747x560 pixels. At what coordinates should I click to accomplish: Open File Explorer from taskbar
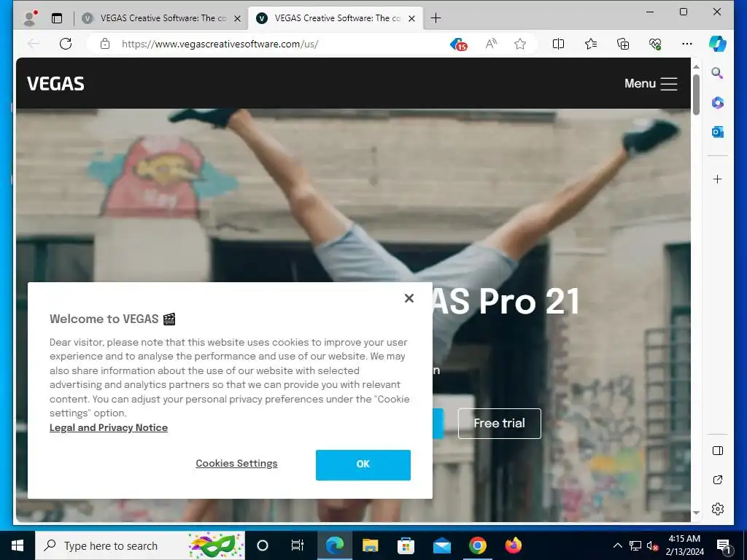click(x=370, y=545)
